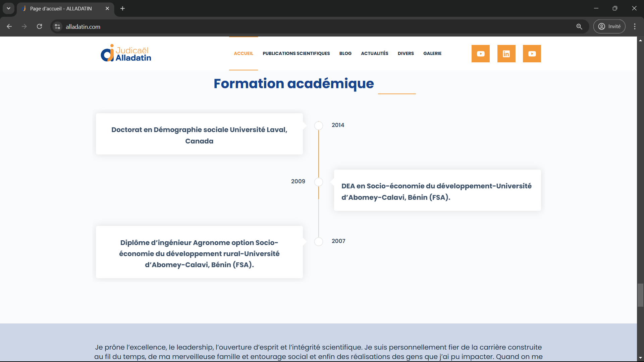Viewport: 644px width, 362px height.
Task: Go back with the browser back arrow
Action: click(x=9, y=26)
